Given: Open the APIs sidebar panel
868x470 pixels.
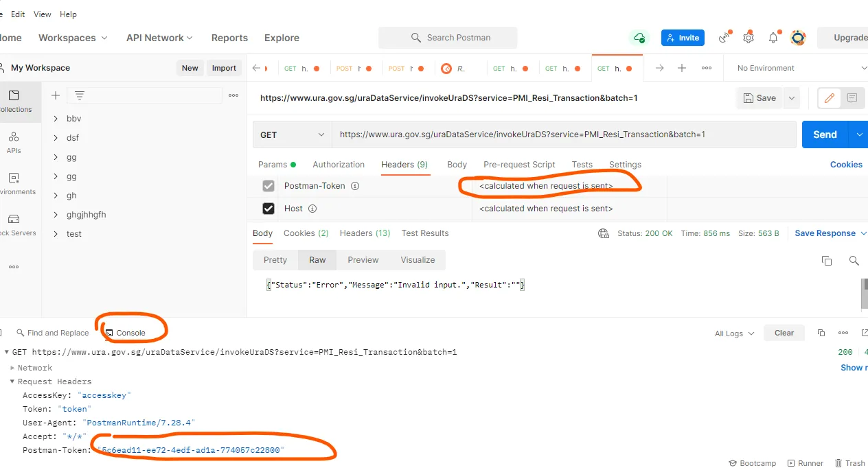Looking at the screenshot, I should (14, 142).
